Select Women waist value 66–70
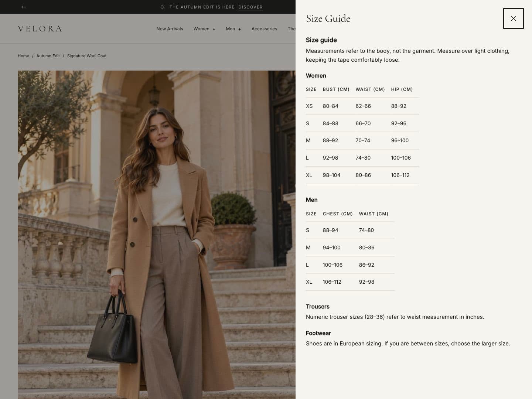The width and height of the screenshot is (532, 399). click(363, 123)
